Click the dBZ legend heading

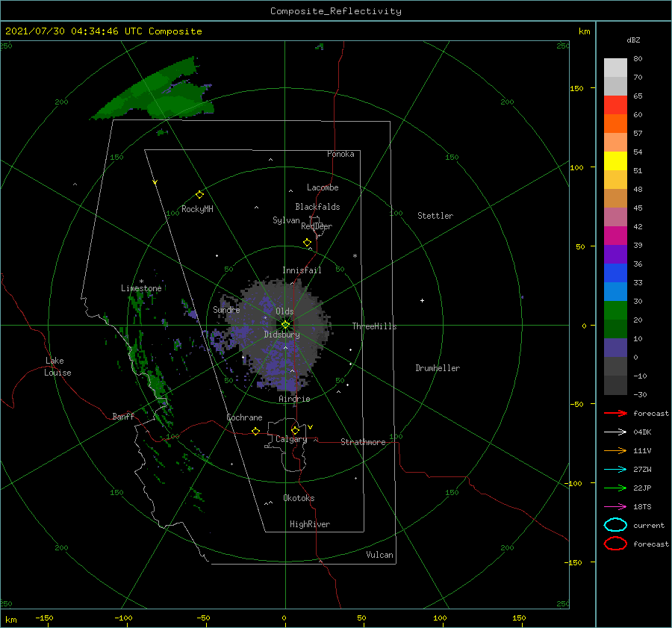(633, 40)
